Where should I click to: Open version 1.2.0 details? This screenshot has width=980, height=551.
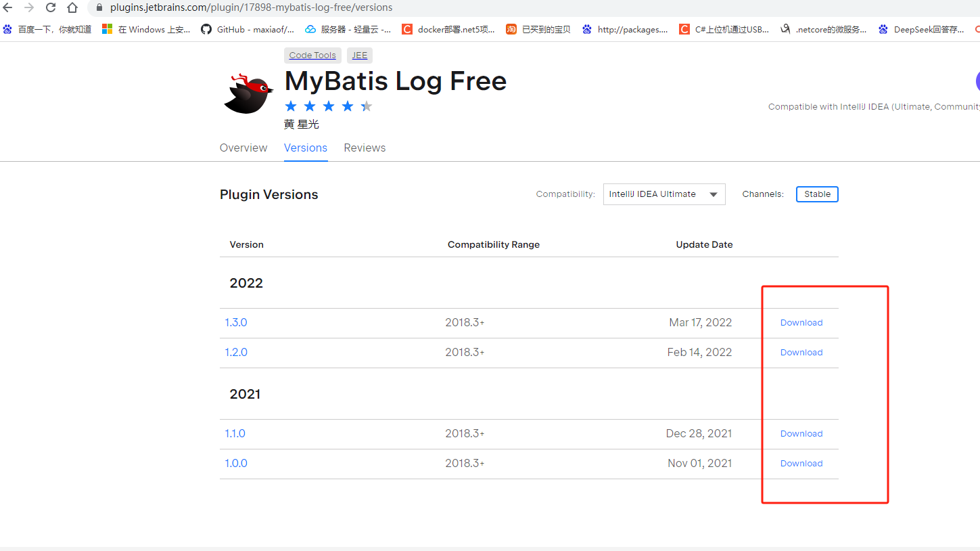coord(236,352)
